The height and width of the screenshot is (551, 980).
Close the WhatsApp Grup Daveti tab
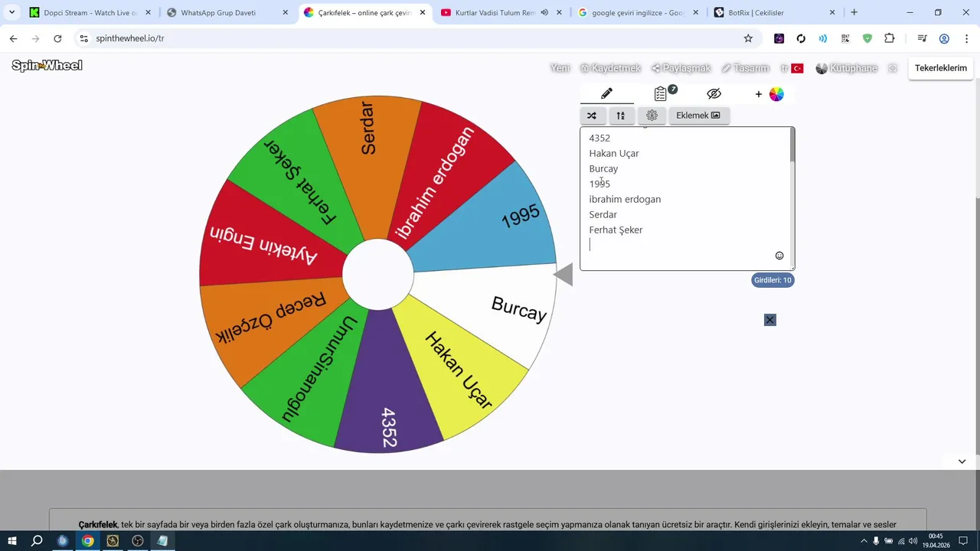coord(286,13)
